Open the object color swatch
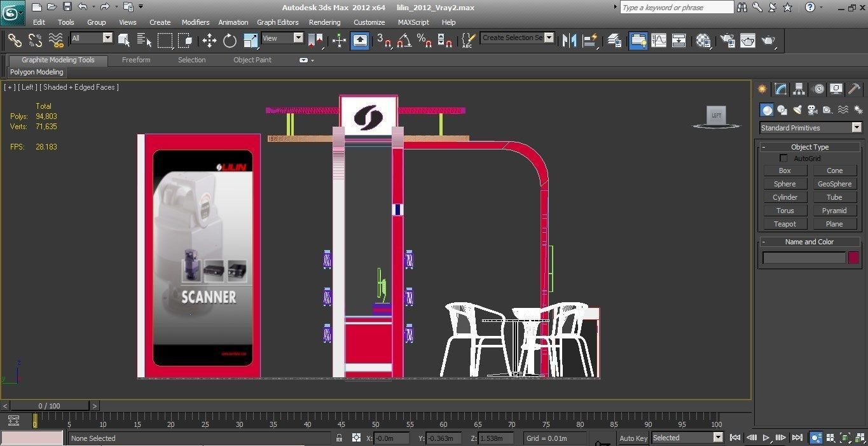This screenshot has height=446, width=868. (x=853, y=258)
